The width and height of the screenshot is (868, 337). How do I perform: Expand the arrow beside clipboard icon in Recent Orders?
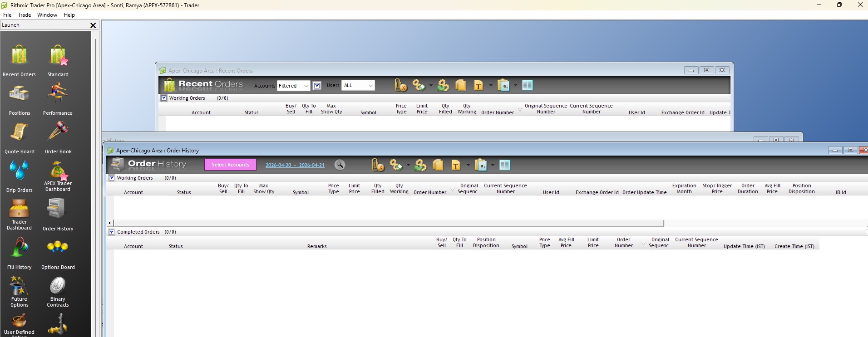point(515,85)
